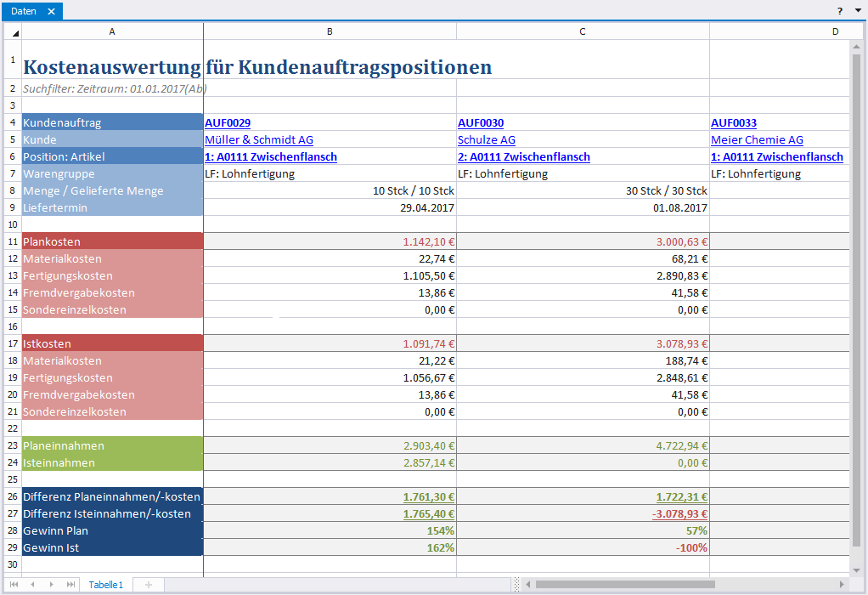868x595 pixels.
Task: Jump to last sheet navigation arrow
Action: pos(69,585)
